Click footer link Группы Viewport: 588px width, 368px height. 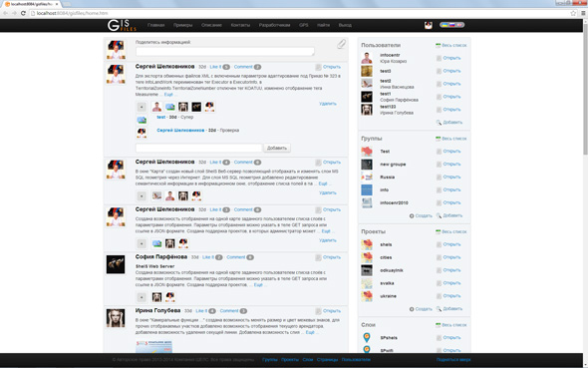point(270,359)
